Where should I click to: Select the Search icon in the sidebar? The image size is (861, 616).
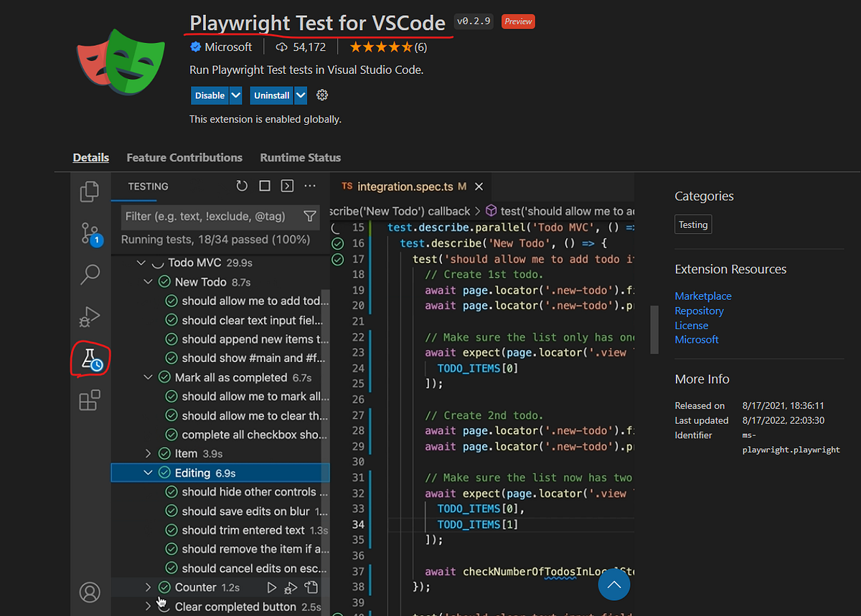pos(89,274)
